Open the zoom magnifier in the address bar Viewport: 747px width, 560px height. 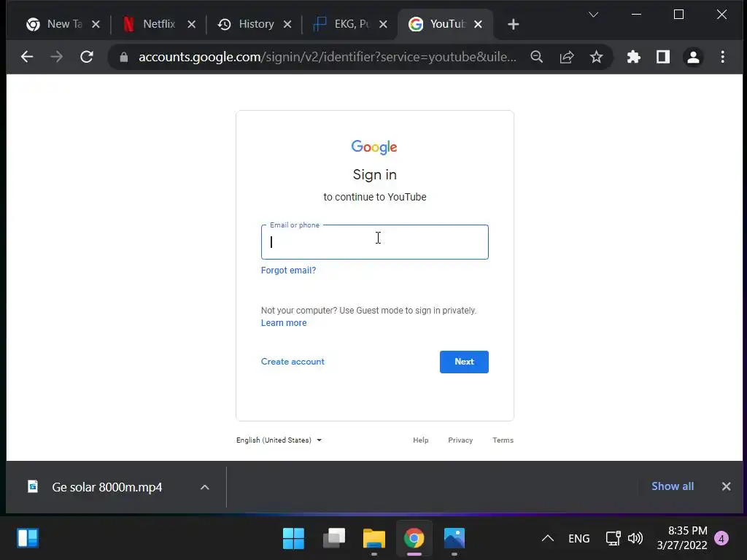537,57
